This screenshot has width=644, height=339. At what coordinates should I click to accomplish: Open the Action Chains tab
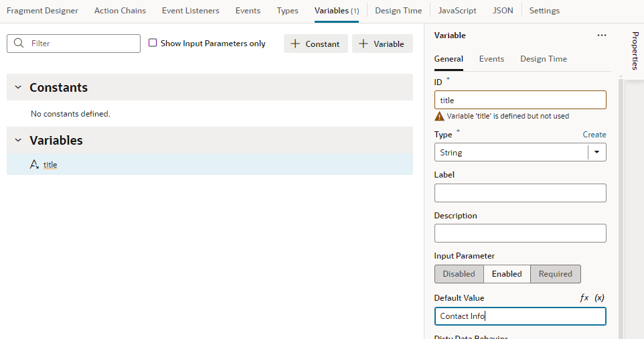pyautogui.click(x=120, y=11)
